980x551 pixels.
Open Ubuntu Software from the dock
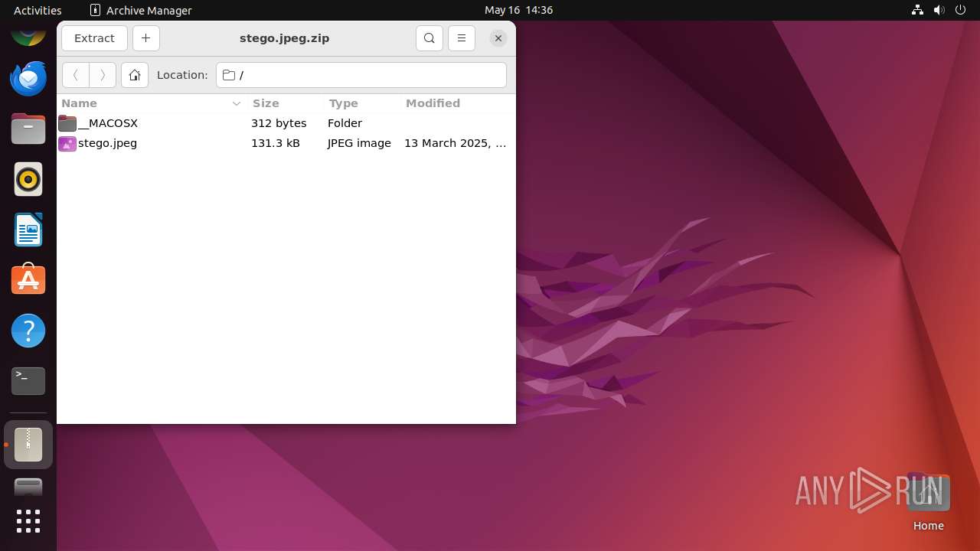coord(28,280)
